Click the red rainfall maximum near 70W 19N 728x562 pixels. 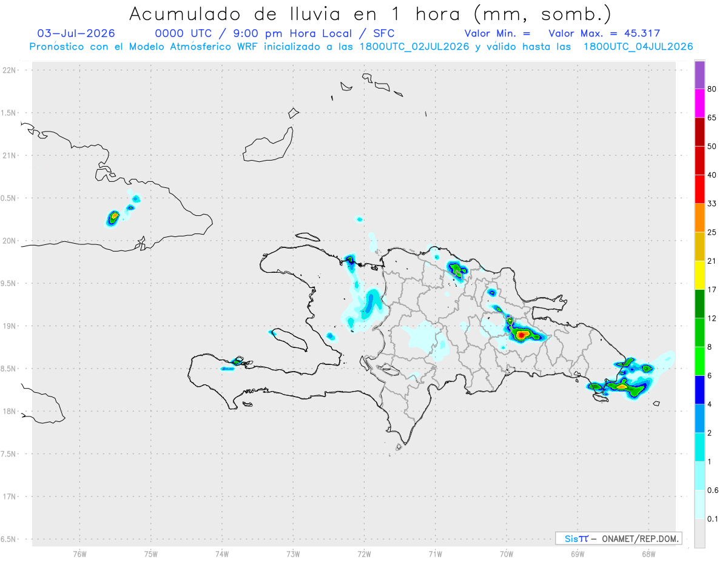(x=522, y=334)
